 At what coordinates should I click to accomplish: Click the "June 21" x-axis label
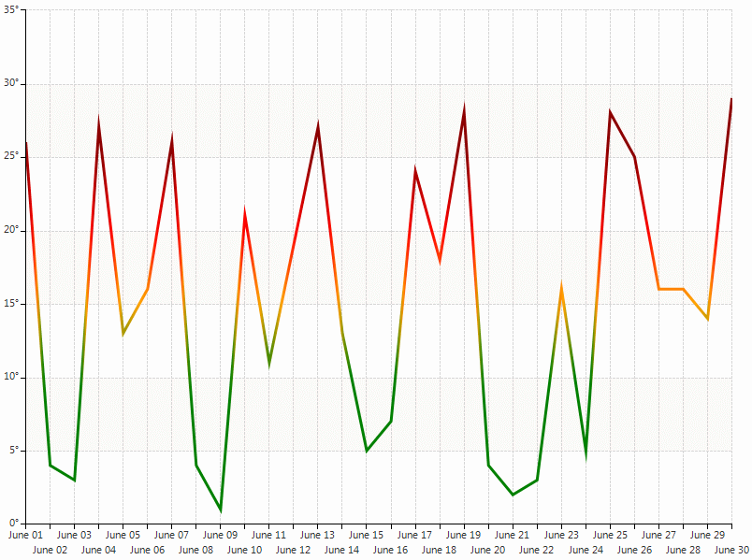[x=513, y=535]
